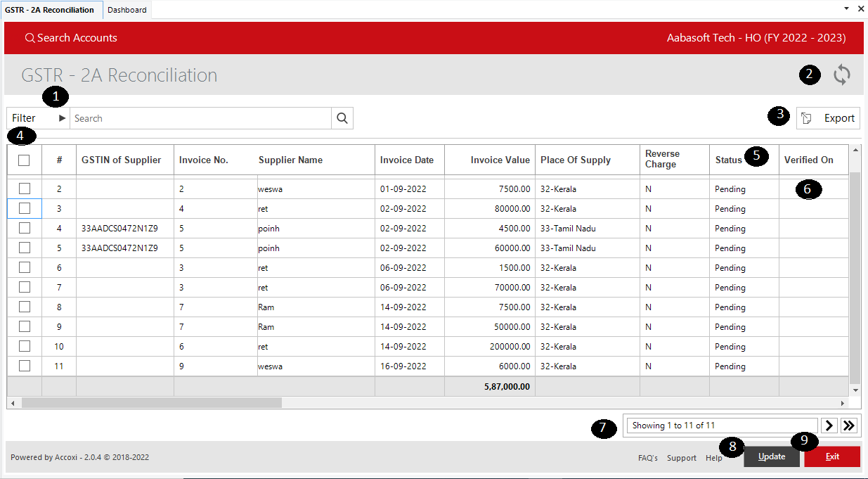The width and height of the screenshot is (868, 479).
Task: Toggle the select-all checkbox in table header
Action: pos(25,160)
